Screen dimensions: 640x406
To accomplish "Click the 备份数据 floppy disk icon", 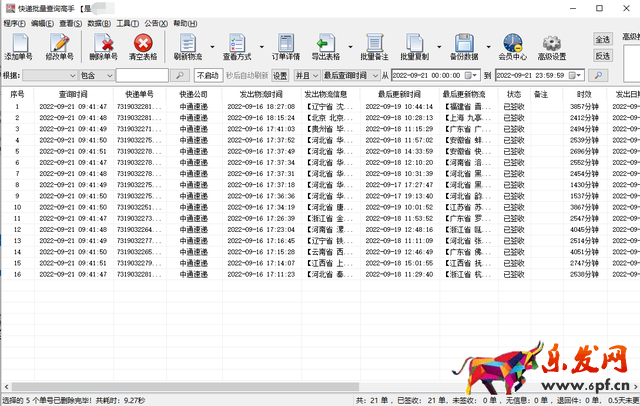I will pos(463,43).
